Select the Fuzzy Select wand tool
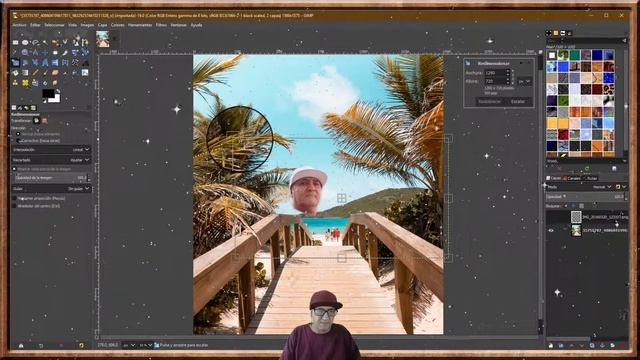 (45, 42)
